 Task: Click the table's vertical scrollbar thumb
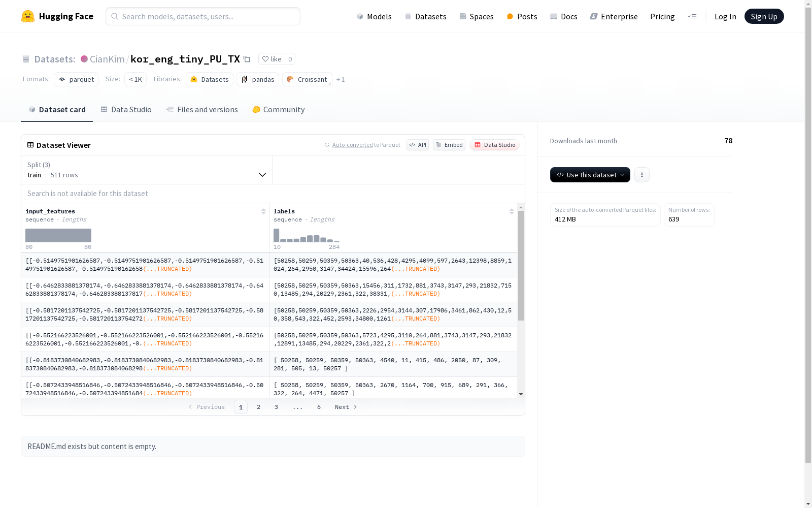(521, 266)
